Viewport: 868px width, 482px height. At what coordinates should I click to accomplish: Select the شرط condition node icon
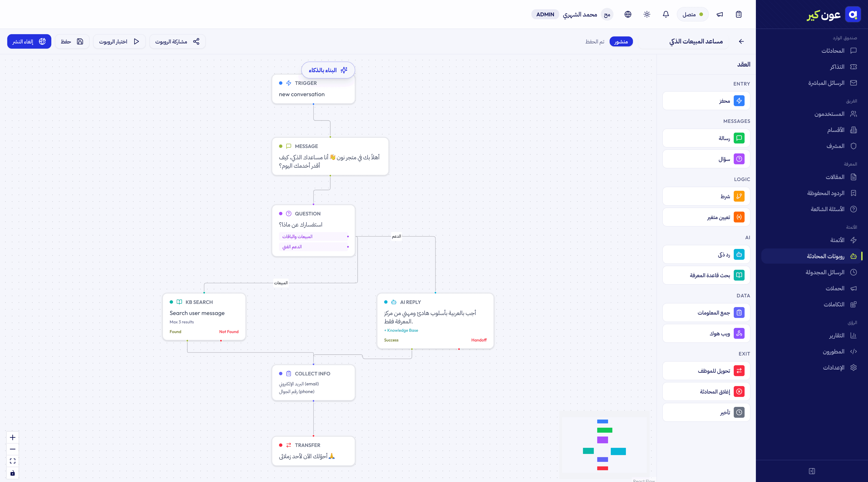(x=739, y=196)
